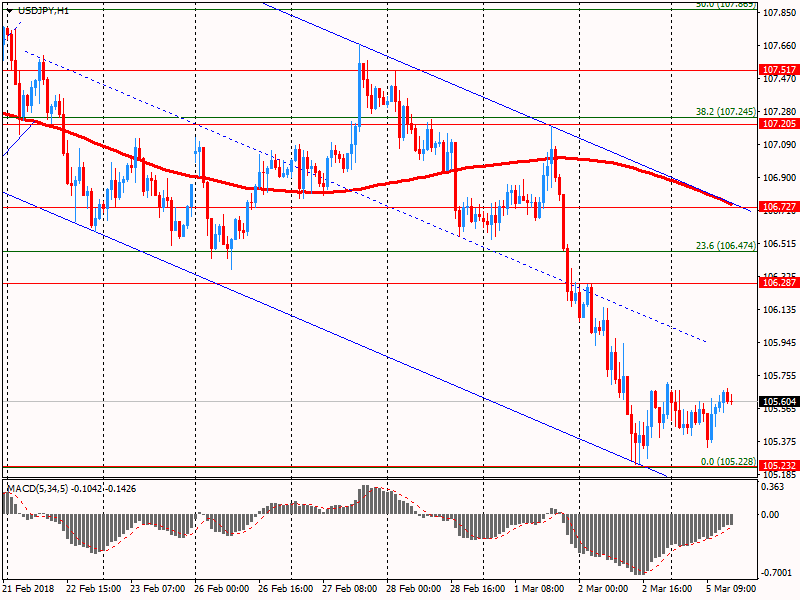
Task: Select the red 107.205 price level tag
Action: coord(777,124)
